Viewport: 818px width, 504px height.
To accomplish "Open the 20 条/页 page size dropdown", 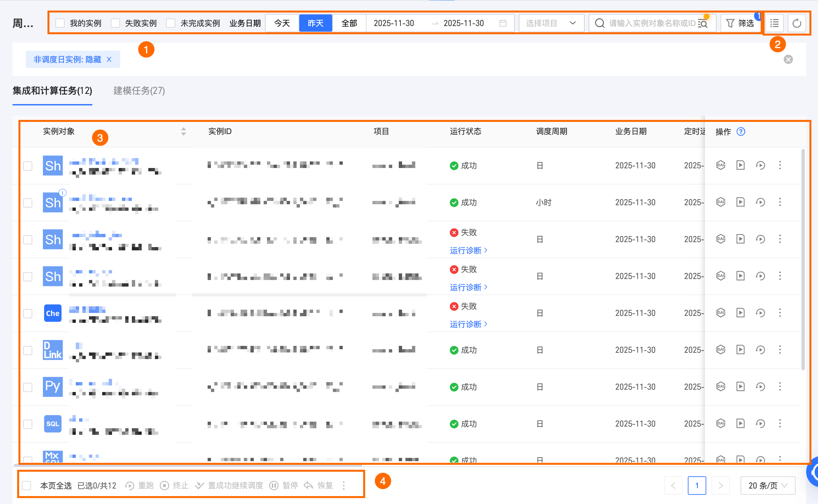I will 767,485.
